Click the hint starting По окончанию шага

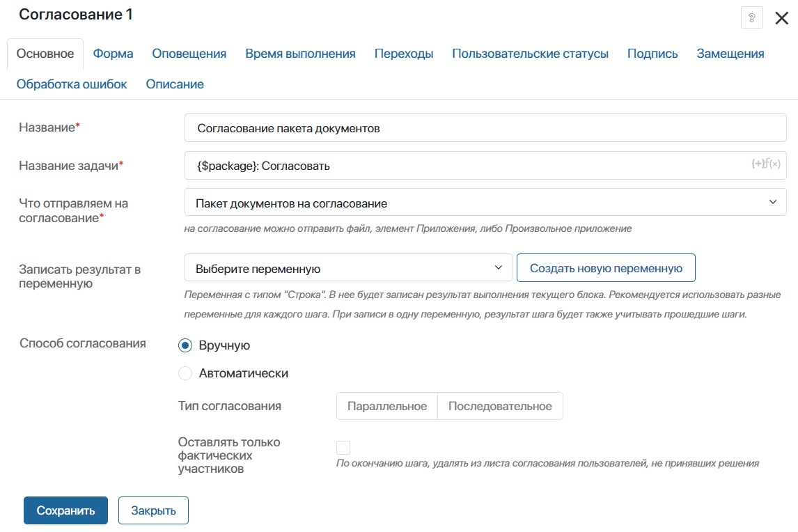pyautogui.click(x=547, y=463)
